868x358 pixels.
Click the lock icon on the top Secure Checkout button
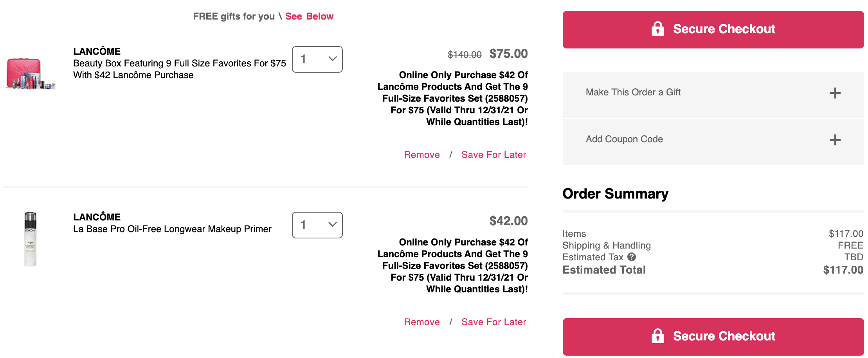click(657, 29)
